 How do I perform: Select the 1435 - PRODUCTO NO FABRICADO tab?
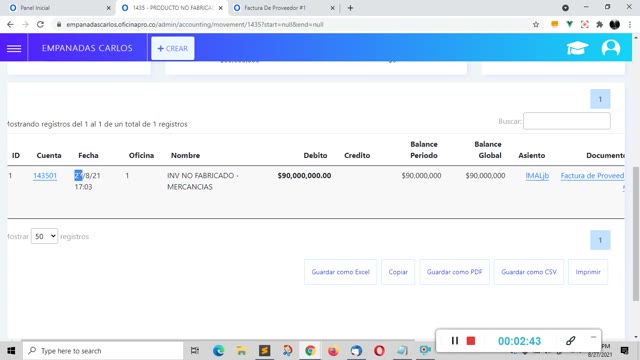point(171,8)
